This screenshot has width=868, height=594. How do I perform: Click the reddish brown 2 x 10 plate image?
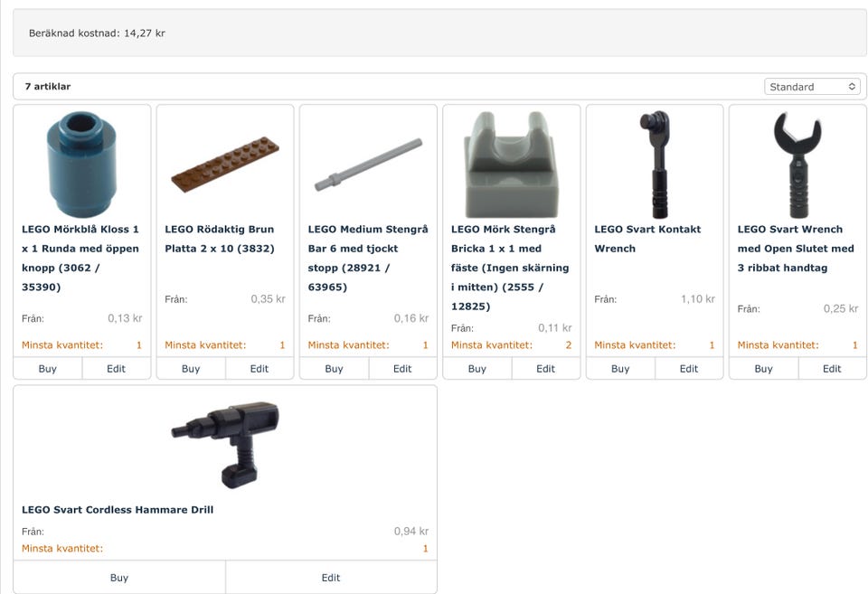click(225, 165)
